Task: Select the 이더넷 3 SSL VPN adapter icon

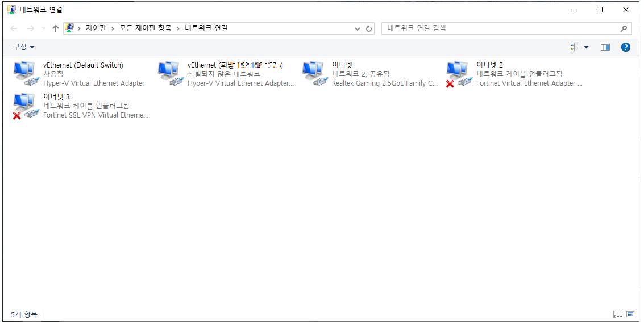Action: click(x=26, y=106)
